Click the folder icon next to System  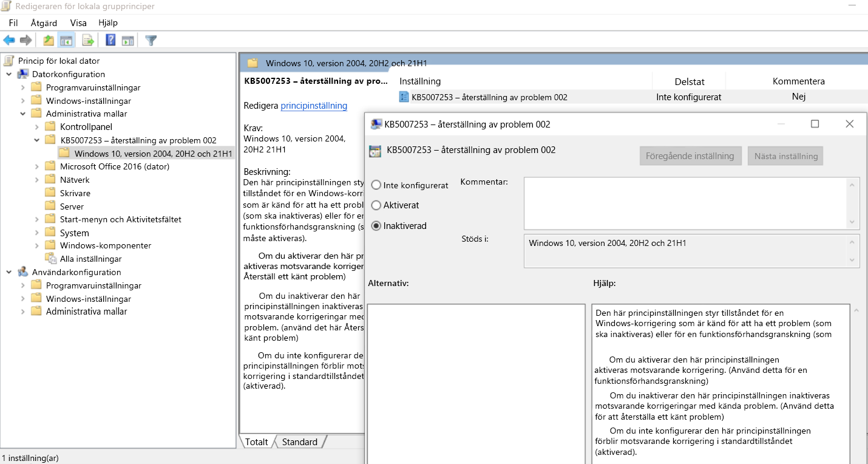(x=50, y=233)
